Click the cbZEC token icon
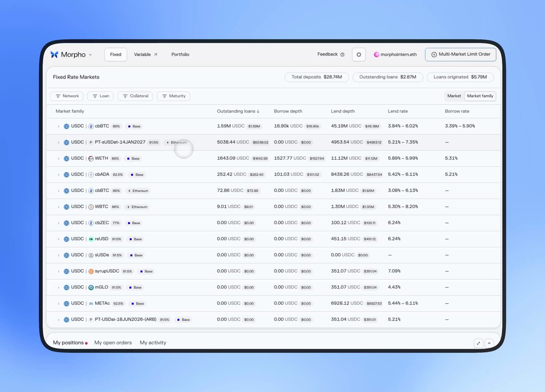The image size is (545, 392). point(91,223)
